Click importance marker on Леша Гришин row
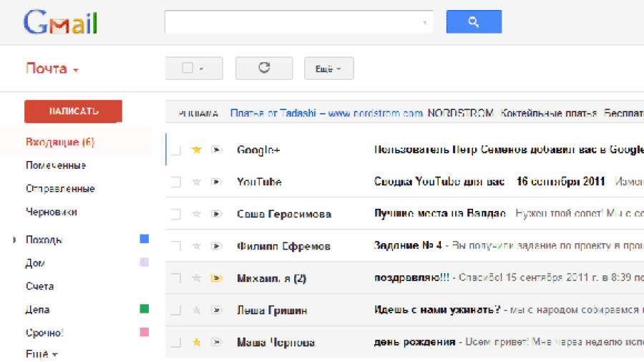The image size is (644, 362). tap(216, 310)
